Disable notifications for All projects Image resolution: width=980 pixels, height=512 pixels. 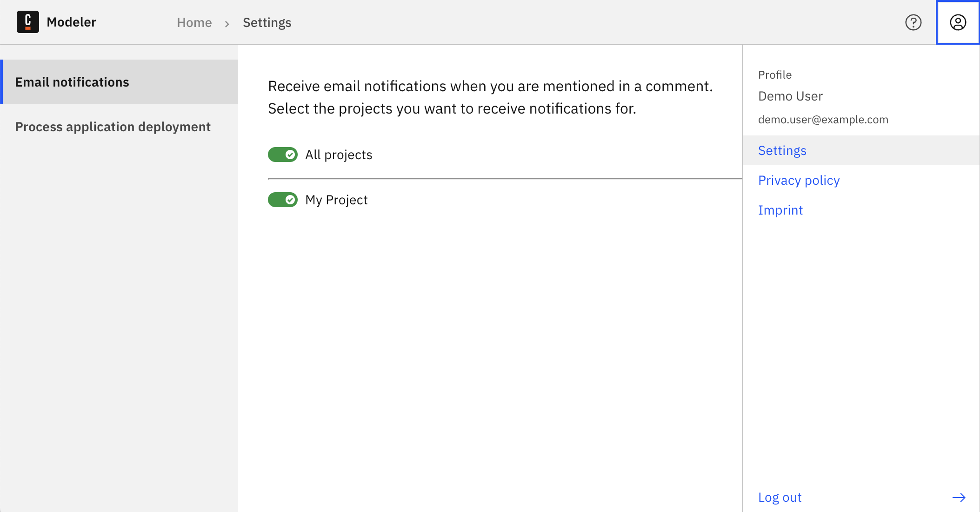click(x=282, y=154)
